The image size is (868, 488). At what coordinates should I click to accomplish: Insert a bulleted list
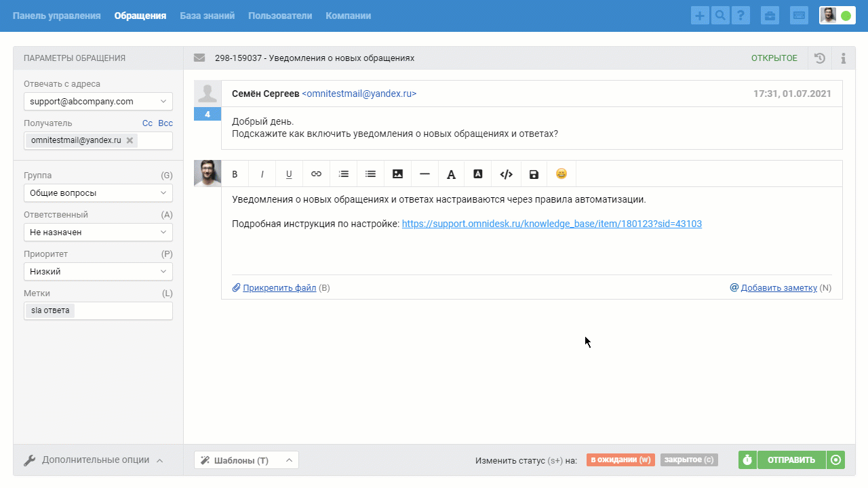[x=370, y=174]
